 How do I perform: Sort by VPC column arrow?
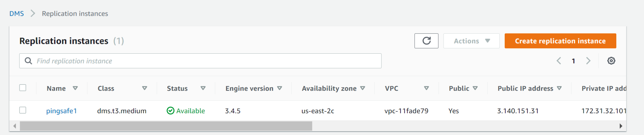tap(426, 88)
